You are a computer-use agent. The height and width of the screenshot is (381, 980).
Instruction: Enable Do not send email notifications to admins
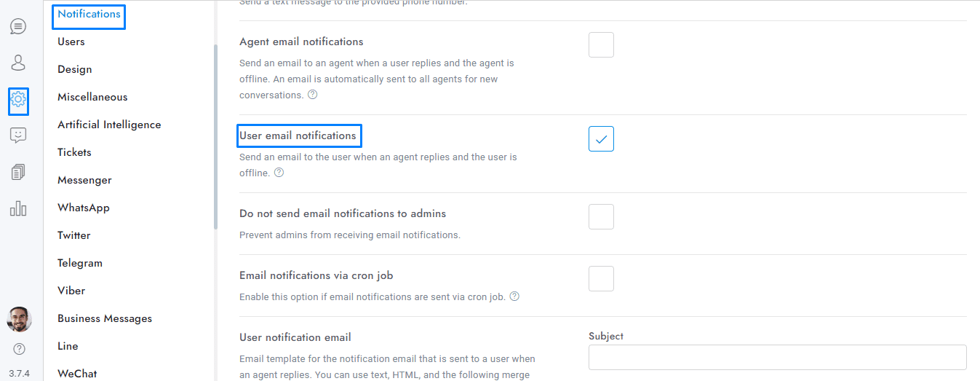coord(601,216)
